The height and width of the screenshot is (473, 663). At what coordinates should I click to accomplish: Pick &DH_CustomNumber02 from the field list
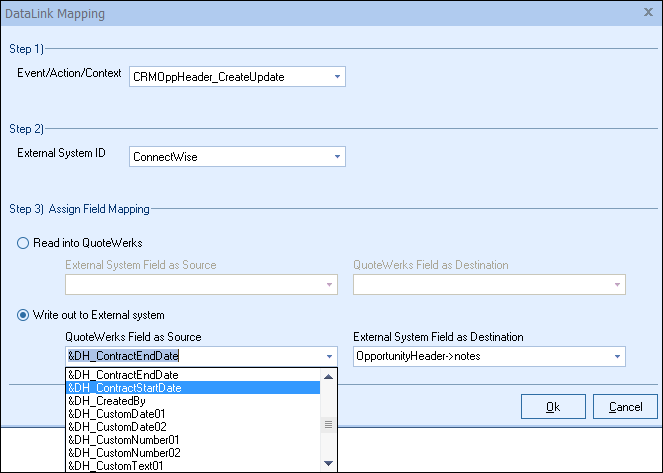[190, 452]
